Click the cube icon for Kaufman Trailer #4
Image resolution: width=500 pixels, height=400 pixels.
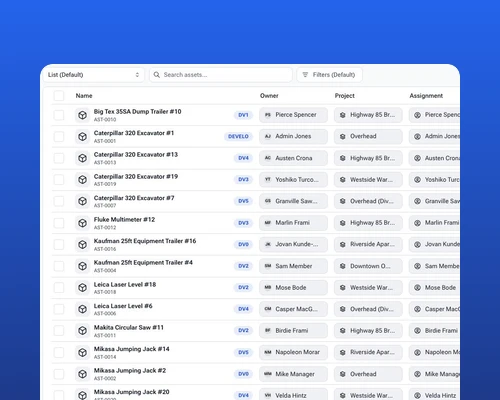[82, 266]
